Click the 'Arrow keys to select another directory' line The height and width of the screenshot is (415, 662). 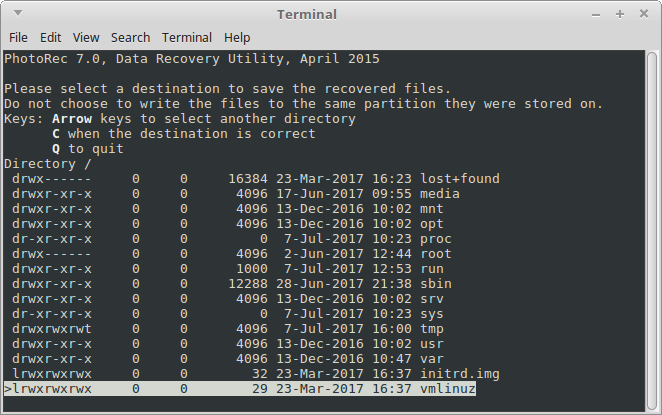coord(204,119)
